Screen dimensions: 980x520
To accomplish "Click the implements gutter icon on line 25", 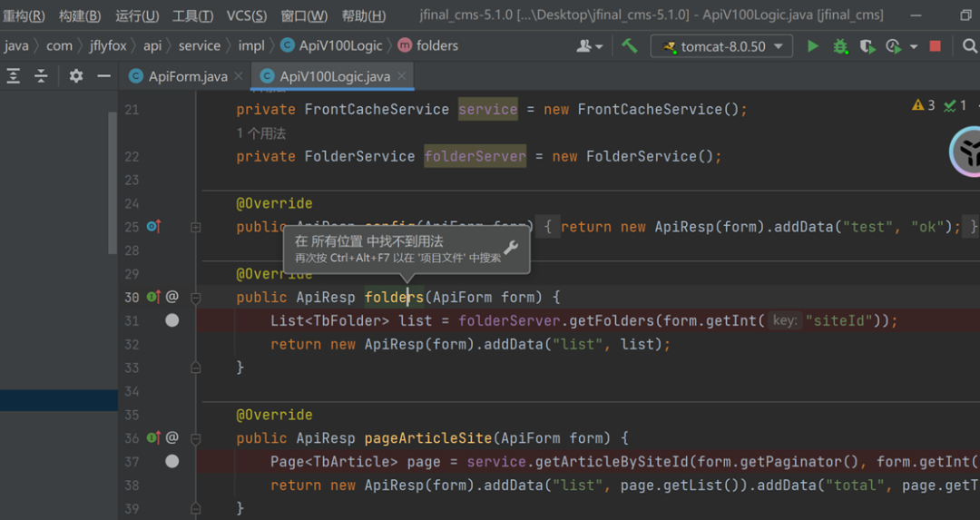I will 153,226.
